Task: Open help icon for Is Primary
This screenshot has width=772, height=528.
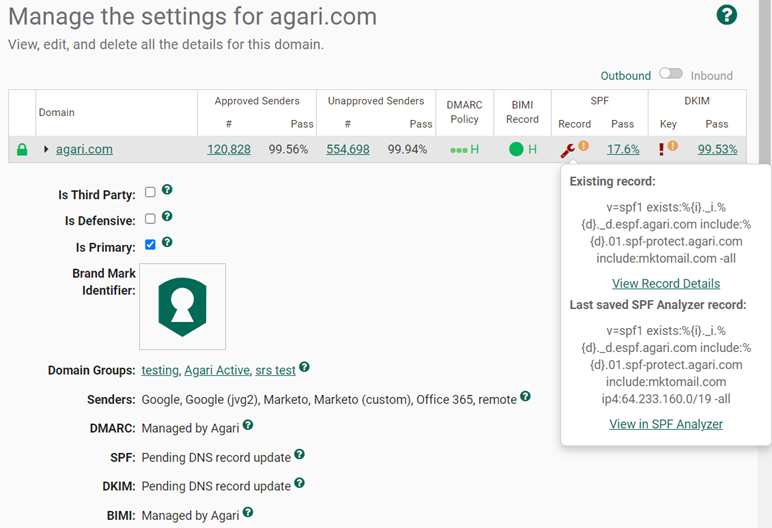Action: point(167,242)
